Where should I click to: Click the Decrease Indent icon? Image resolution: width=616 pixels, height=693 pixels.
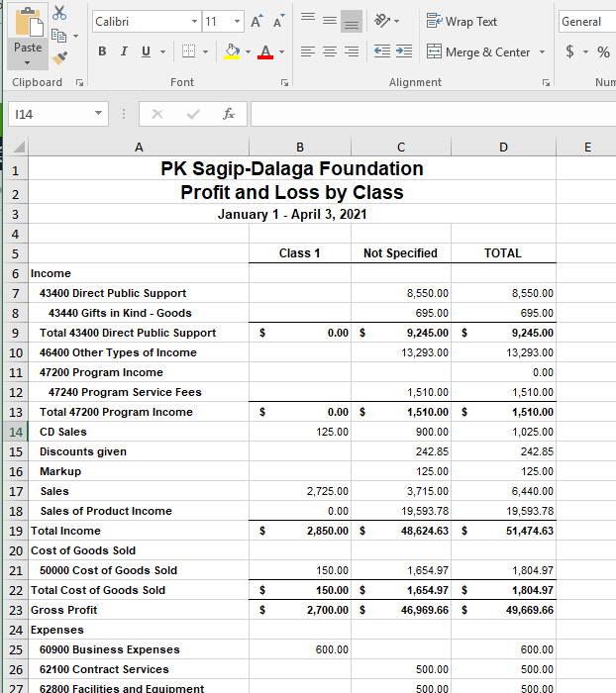tap(381, 52)
